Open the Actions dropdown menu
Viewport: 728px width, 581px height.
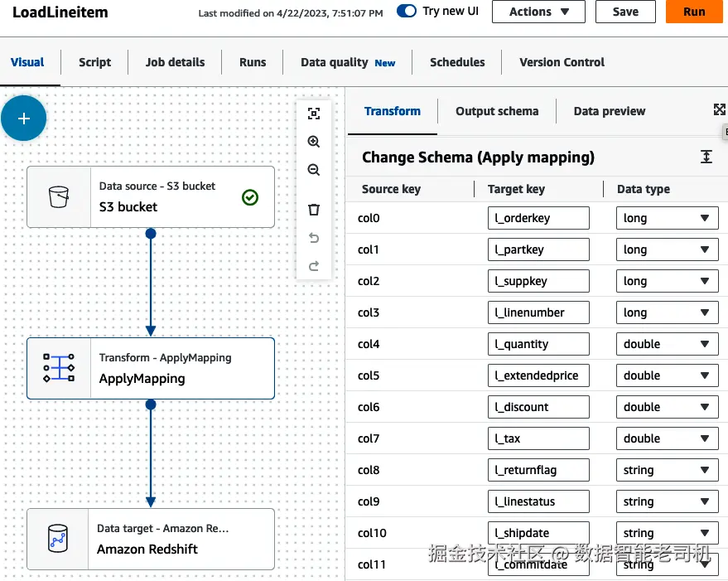click(x=538, y=12)
